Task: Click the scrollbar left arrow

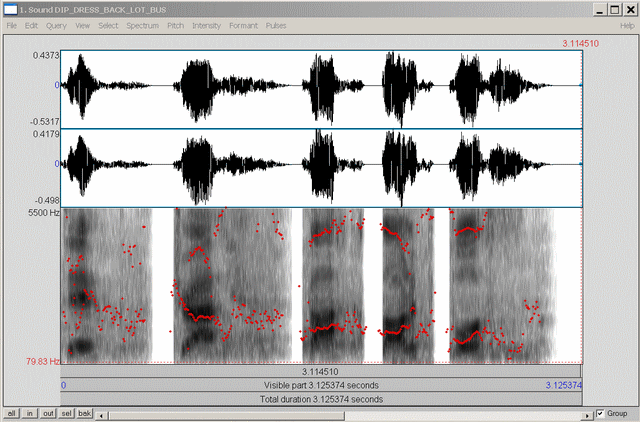Action: pyautogui.click(x=102, y=413)
